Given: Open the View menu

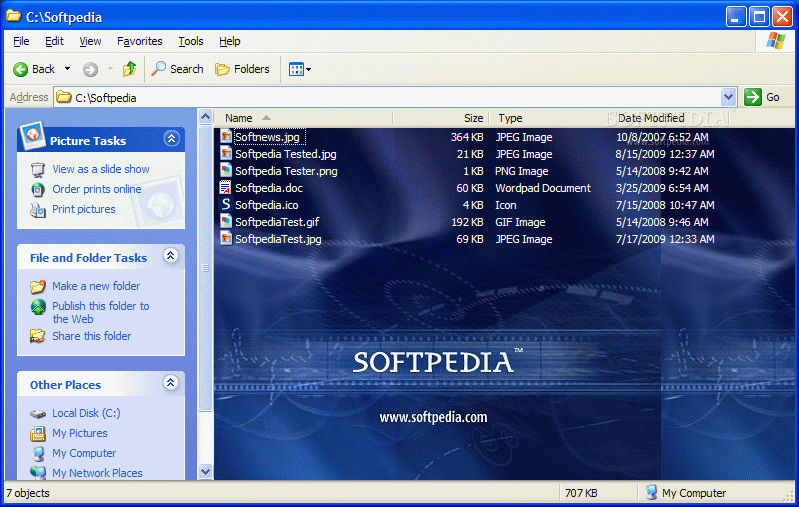Looking at the screenshot, I should tap(90, 41).
